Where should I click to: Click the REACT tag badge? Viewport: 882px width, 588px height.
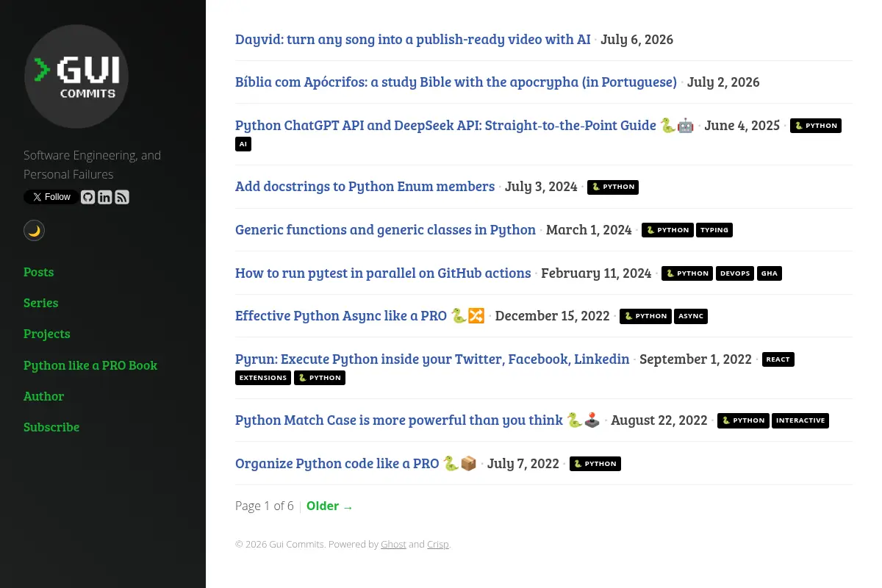click(x=778, y=359)
